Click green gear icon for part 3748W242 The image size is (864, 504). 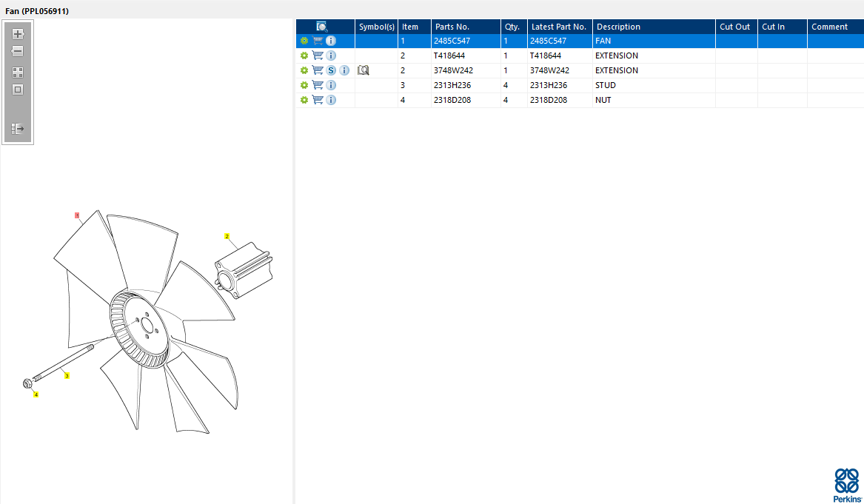(304, 70)
